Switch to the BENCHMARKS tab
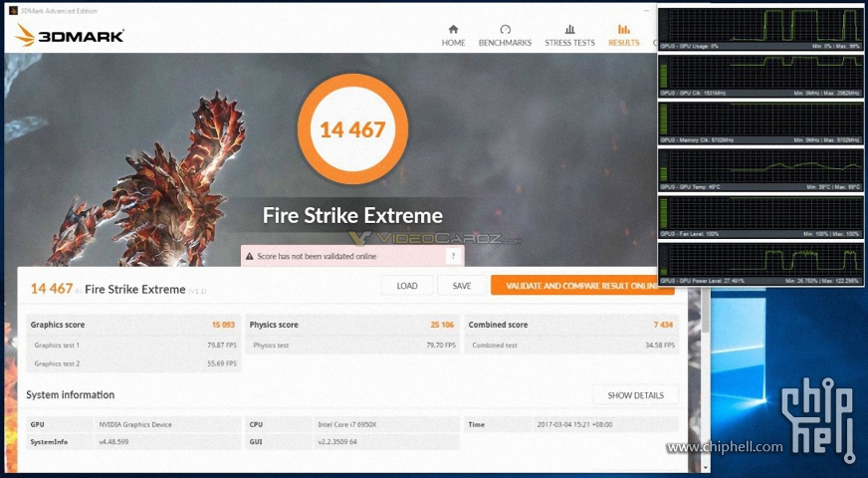 click(505, 43)
